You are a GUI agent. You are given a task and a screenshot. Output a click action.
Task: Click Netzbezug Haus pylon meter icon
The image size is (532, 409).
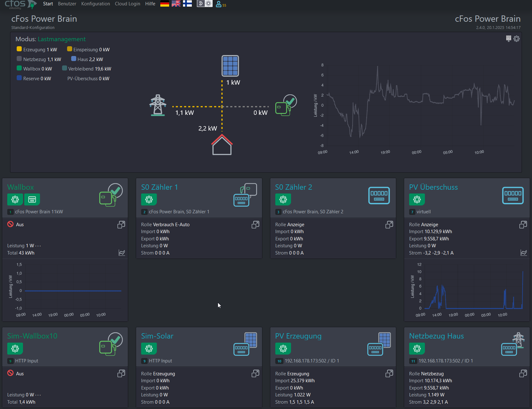coord(513,344)
